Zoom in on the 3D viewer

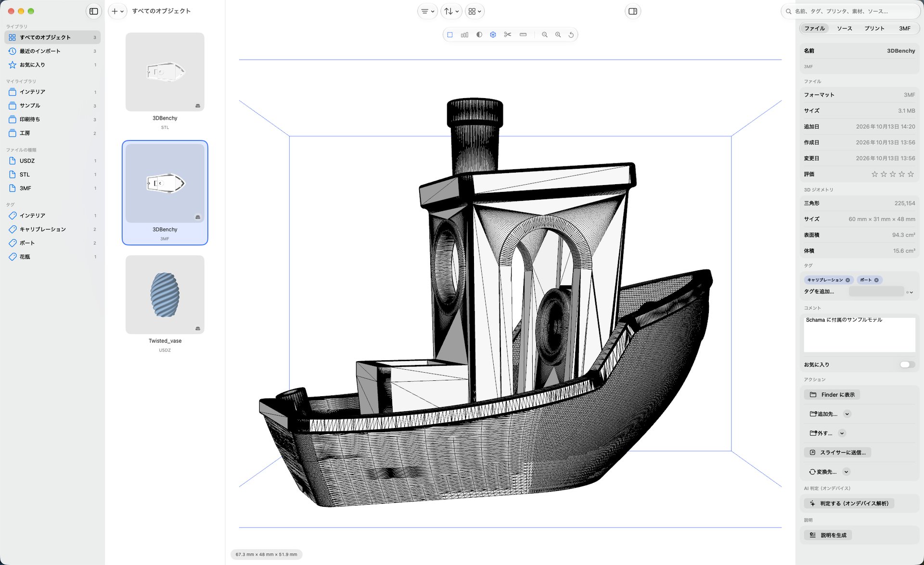point(558,35)
